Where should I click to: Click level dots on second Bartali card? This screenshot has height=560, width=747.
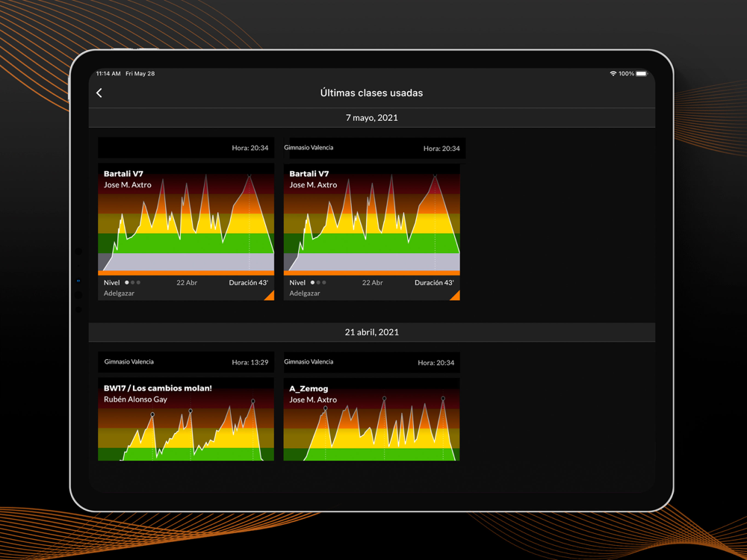(x=318, y=282)
